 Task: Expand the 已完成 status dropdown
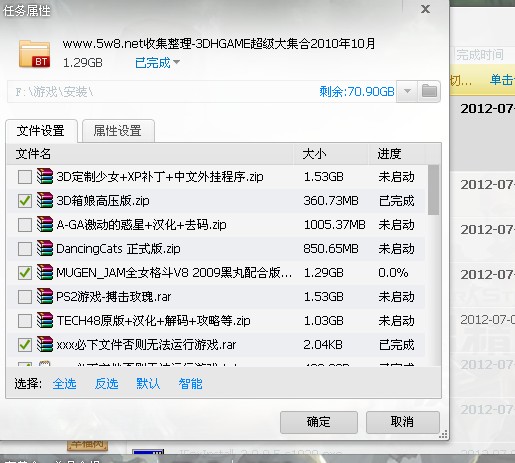pos(157,62)
